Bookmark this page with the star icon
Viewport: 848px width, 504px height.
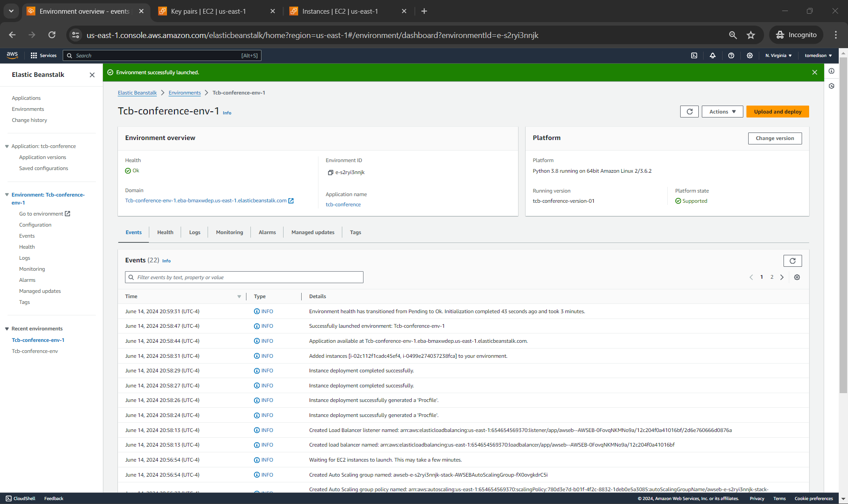[x=751, y=35]
